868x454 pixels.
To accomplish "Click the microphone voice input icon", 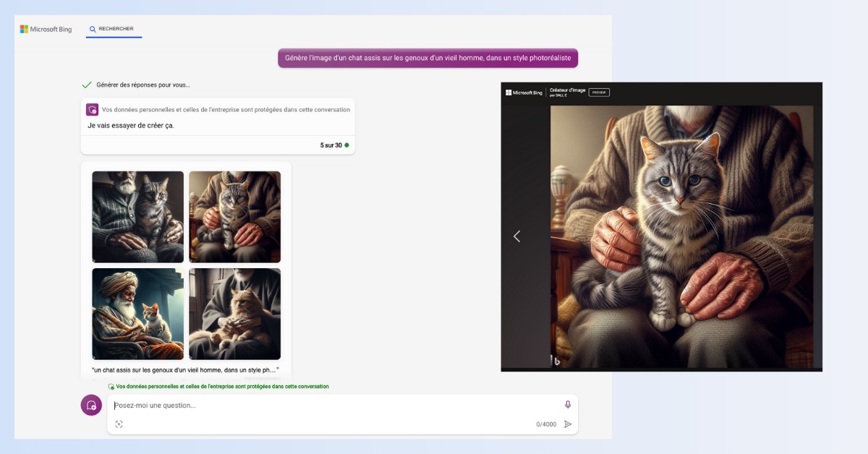I will [x=568, y=405].
